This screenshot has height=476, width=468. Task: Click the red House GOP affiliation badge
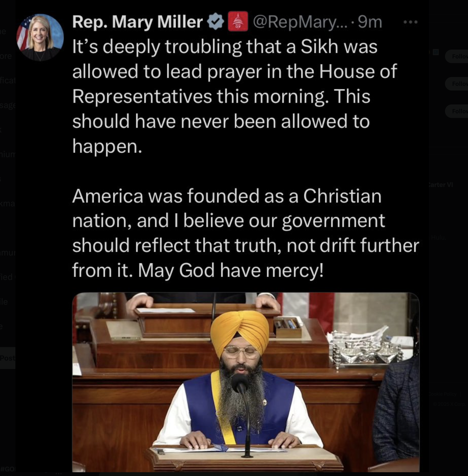238,21
